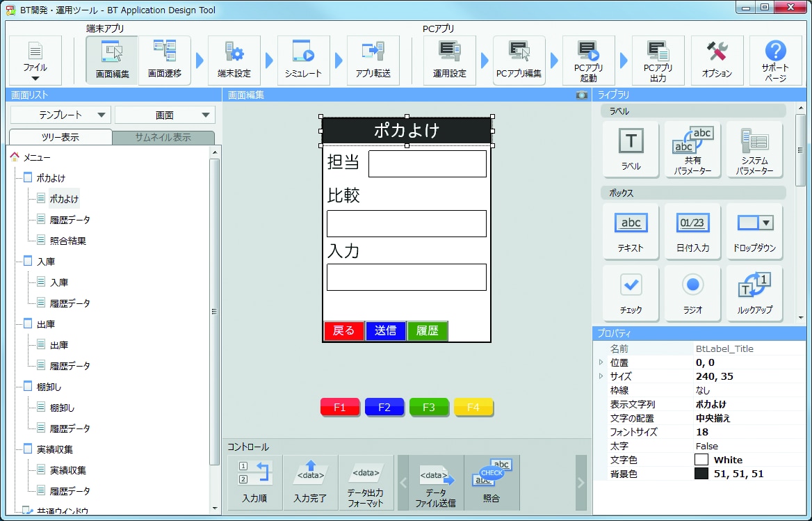812x521 pixels.
Task: Open the ファイル menu button
Action: click(x=35, y=60)
